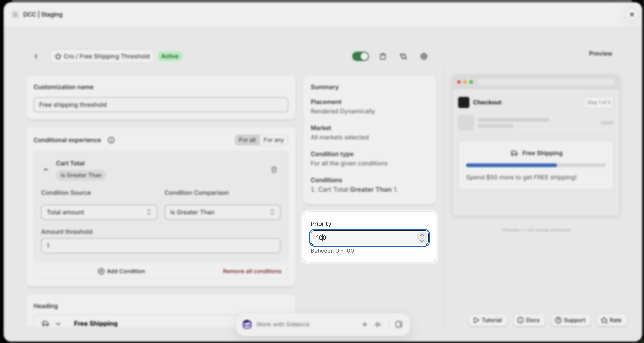Click the Free Shipping heading truck icon
This screenshot has height=343, width=644.
click(46, 324)
